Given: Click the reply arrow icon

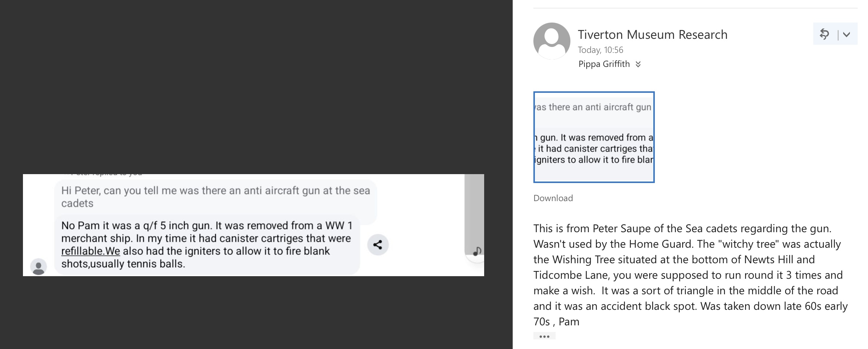Looking at the screenshot, I should (824, 34).
